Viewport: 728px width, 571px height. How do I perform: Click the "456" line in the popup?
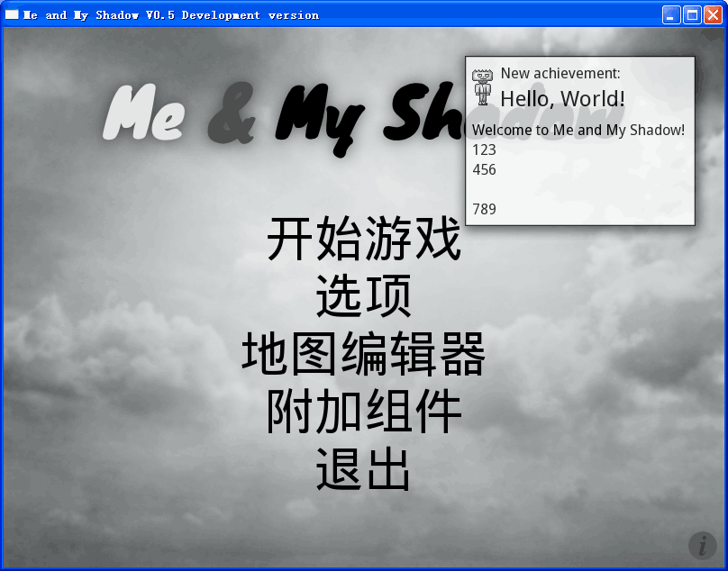[484, 169]
